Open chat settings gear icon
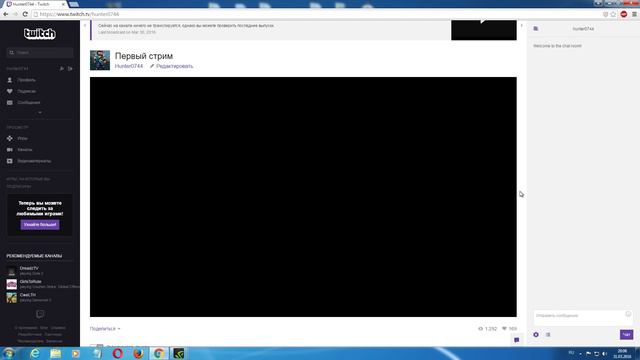Image resolution: width=640 pixels, height=360 pixels. click(536, 335)
